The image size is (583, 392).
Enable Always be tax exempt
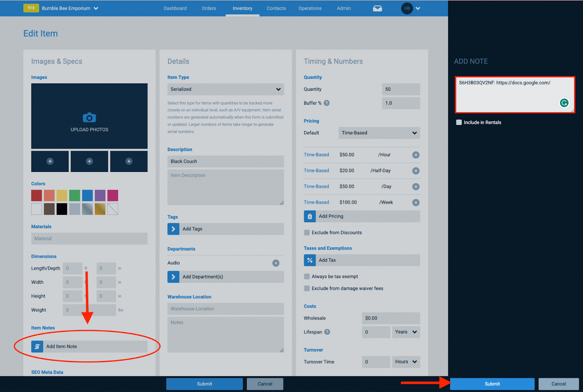coord(307,276)
